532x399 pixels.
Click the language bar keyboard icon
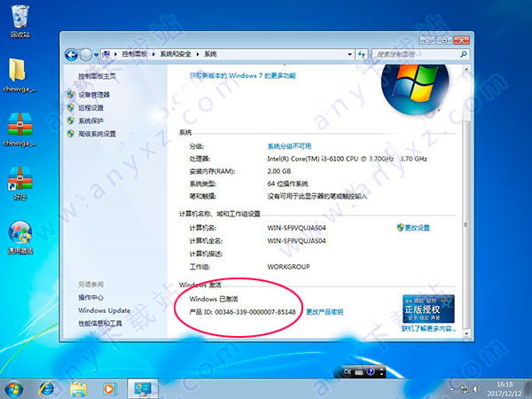359,372
